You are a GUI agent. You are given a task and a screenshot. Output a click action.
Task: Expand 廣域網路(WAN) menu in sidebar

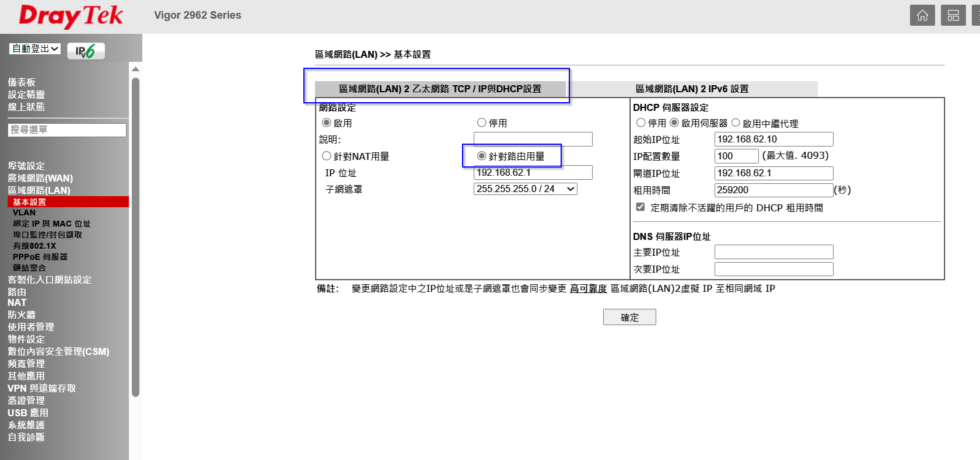[40, 178]
